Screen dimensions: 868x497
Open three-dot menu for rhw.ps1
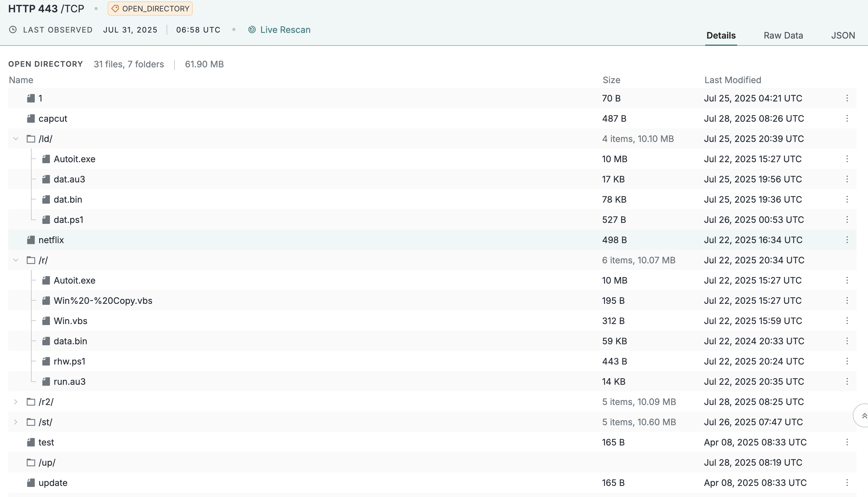coord(847,361)
